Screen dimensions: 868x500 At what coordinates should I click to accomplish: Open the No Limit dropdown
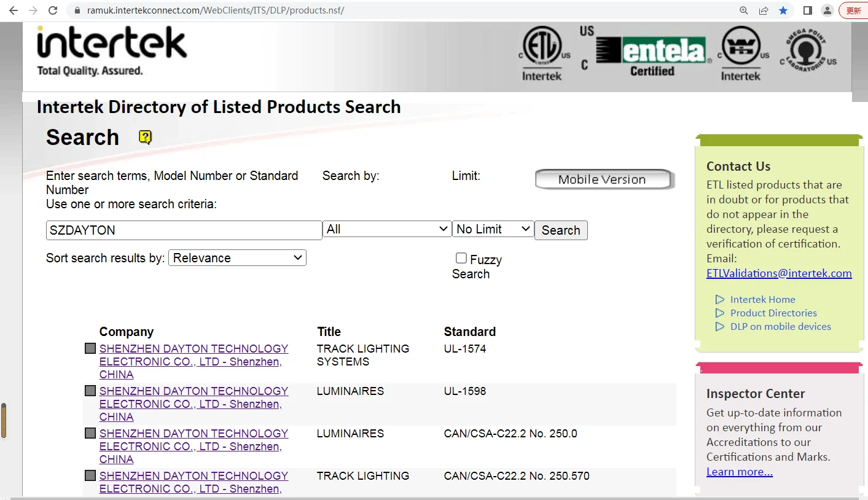point(493,228)
